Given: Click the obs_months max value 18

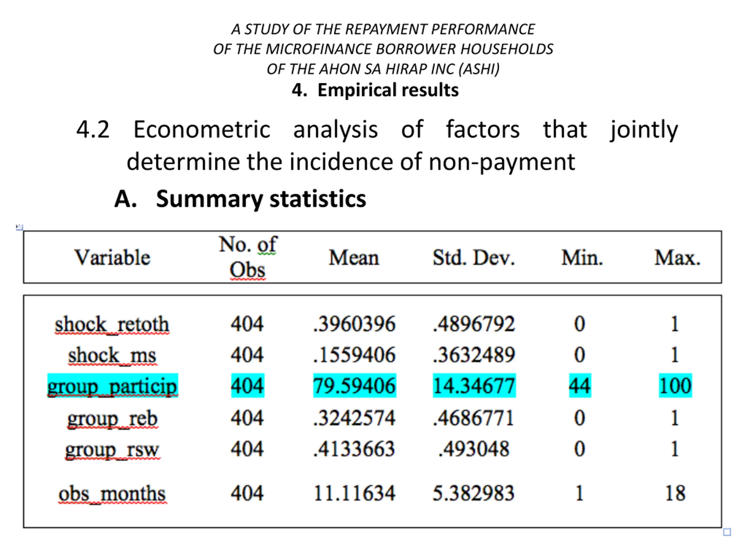Looking at the screenshot, I should click(x=675, y=493).
